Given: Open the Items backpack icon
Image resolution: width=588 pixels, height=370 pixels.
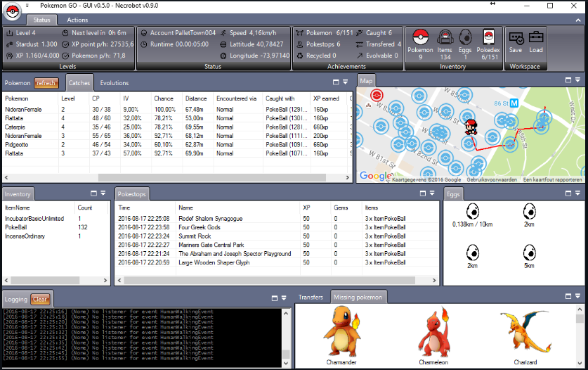Looking at the screenshot, I should [x=445, y=37].
